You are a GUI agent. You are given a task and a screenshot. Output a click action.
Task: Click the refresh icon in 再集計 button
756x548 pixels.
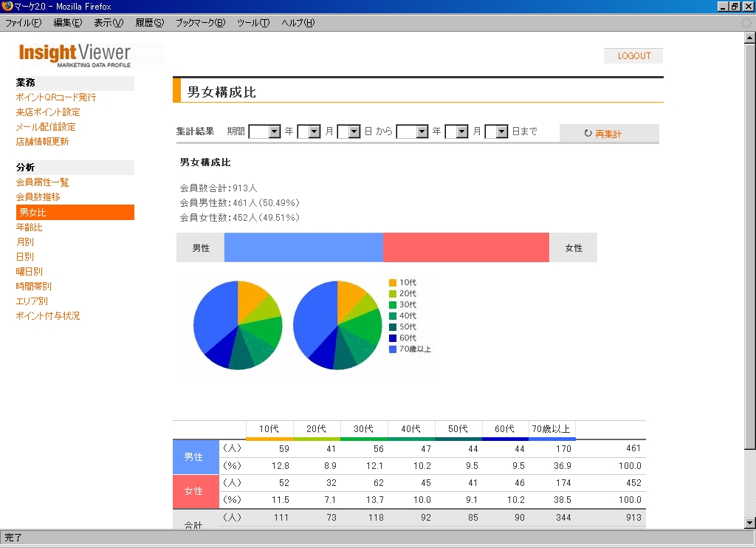[588, 133]
